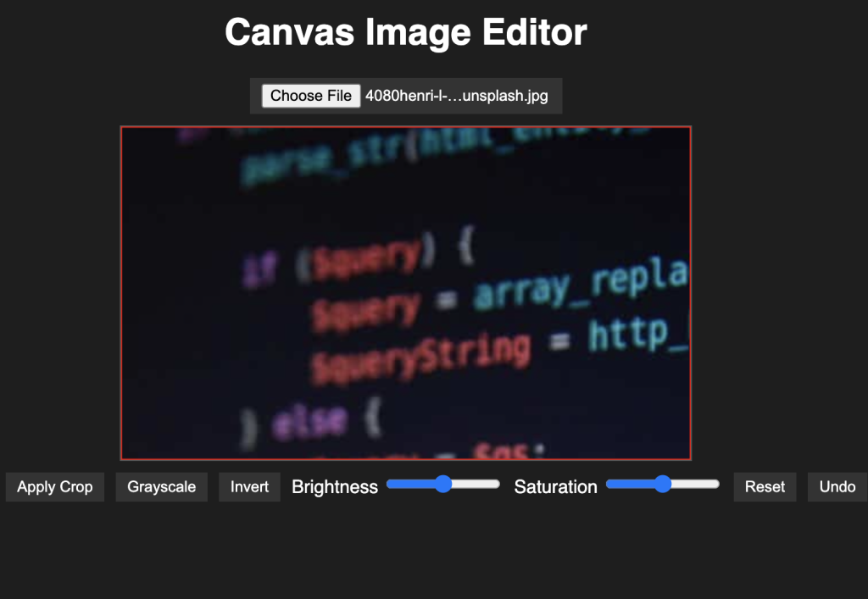
Task: Click the Brightness slider handle
Action: click(443, 485)
